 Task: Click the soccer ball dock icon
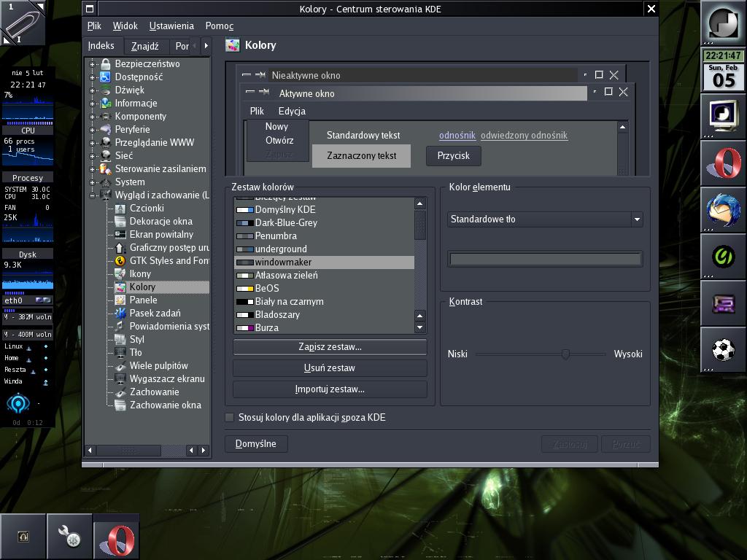pyautogui.click(x=723, y=350)
